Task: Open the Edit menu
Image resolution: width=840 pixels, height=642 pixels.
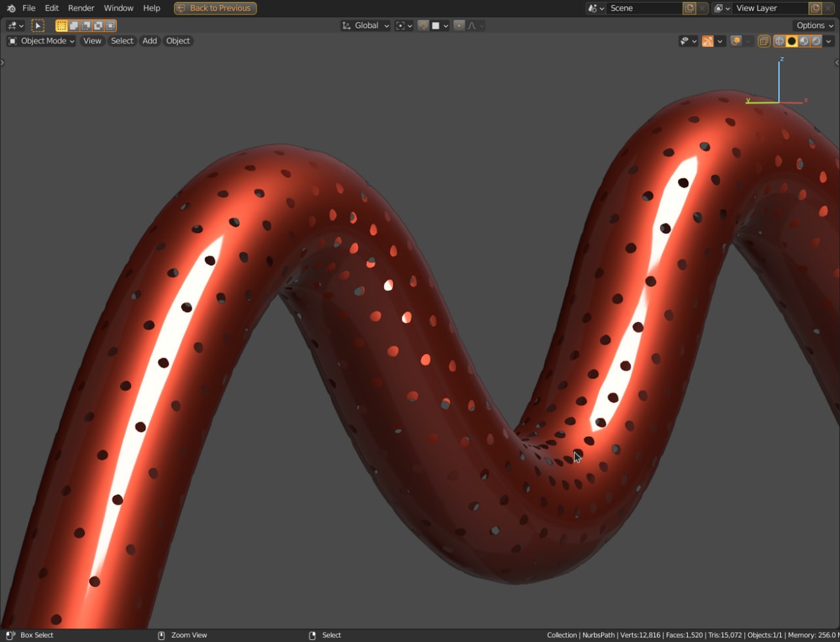Action: click(x=52, y=8)
